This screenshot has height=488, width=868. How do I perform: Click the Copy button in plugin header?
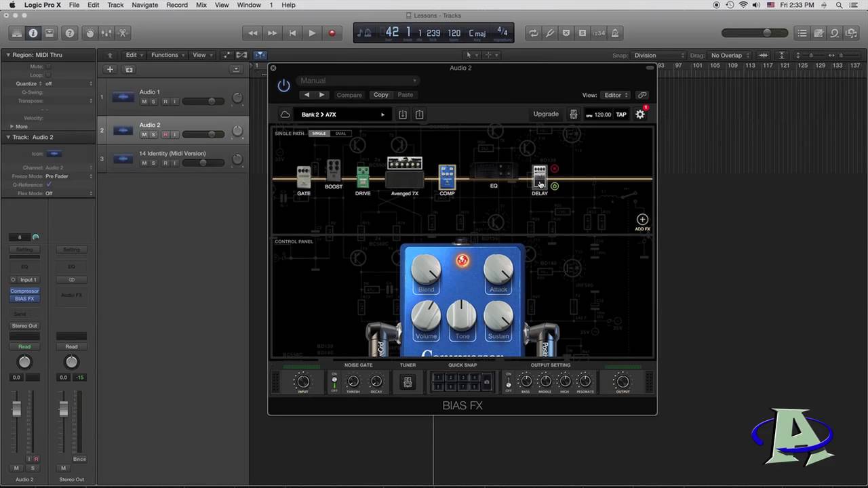pos(381,95)
